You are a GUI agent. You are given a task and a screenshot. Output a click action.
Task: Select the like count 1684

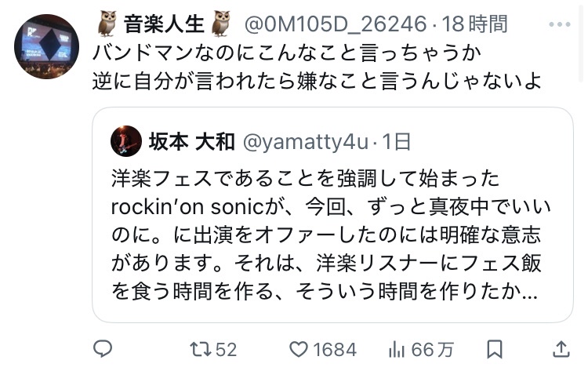click(335, 350)
